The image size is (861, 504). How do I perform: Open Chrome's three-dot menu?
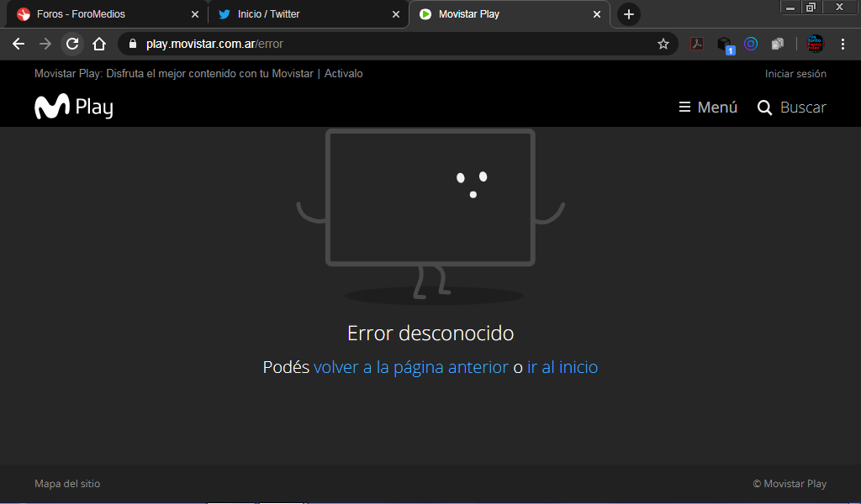843,44
